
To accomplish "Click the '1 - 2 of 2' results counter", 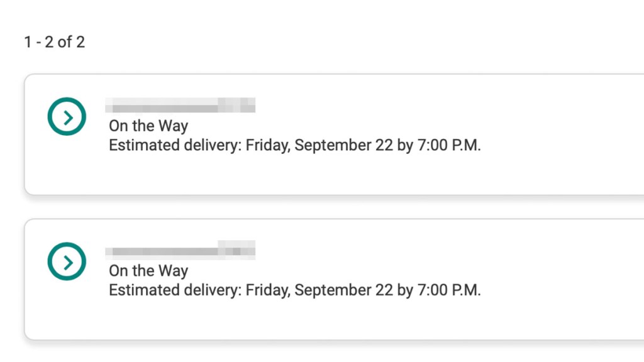I will pyautogui.click(x=56, y=42).
